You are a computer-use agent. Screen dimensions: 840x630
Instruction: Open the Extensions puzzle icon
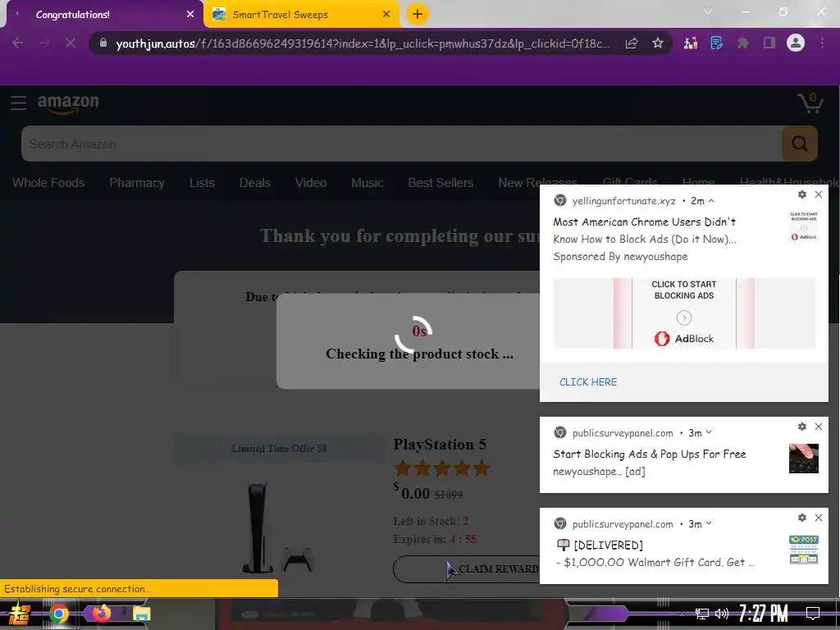(742, 43)
